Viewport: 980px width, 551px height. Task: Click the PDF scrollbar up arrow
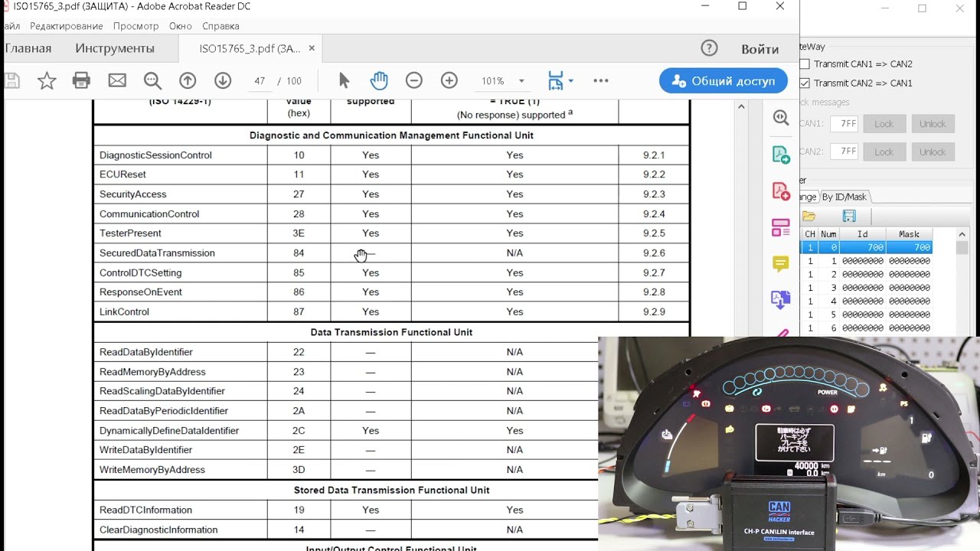coord(741,106)
